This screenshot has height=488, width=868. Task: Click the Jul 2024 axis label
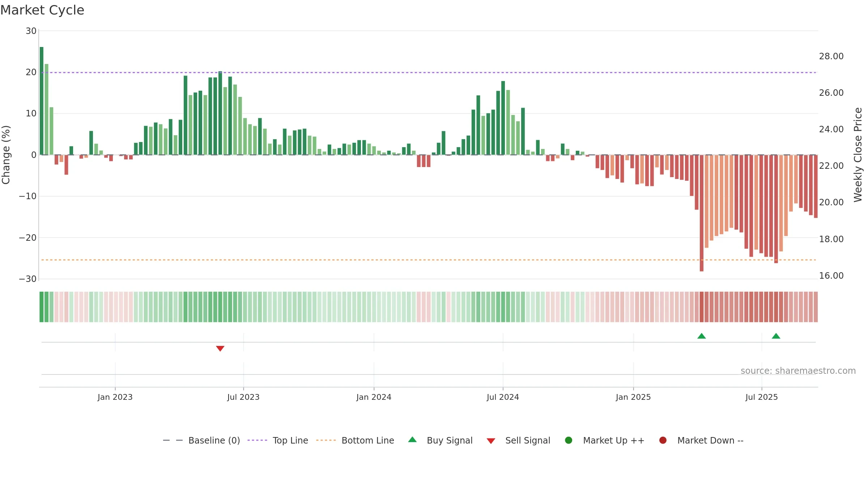(503, 397)
